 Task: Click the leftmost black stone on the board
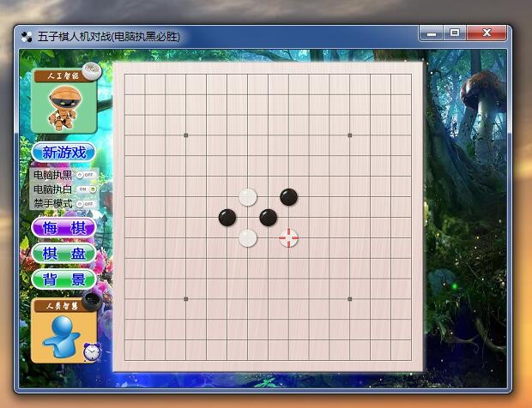(x=227, y=218)
